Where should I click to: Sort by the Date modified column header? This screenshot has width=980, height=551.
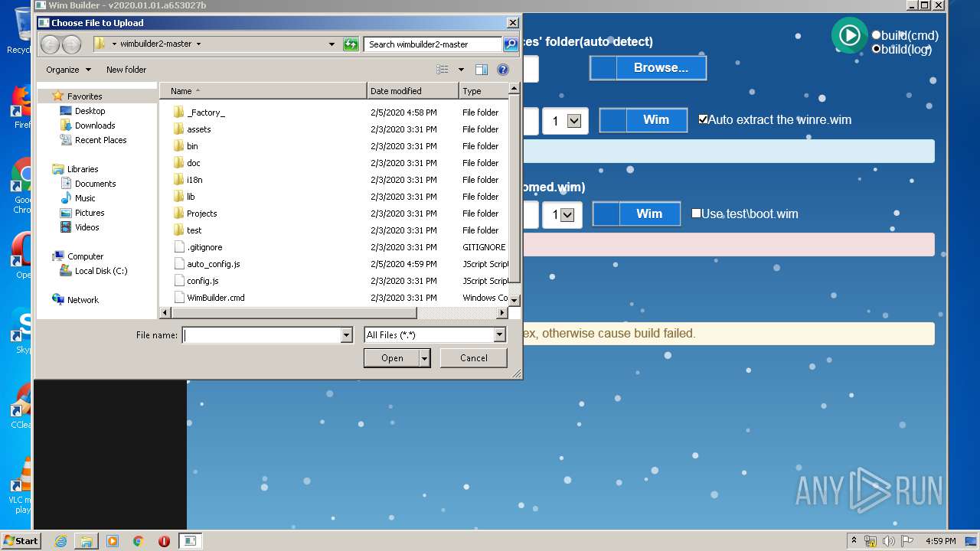(413, 91)
